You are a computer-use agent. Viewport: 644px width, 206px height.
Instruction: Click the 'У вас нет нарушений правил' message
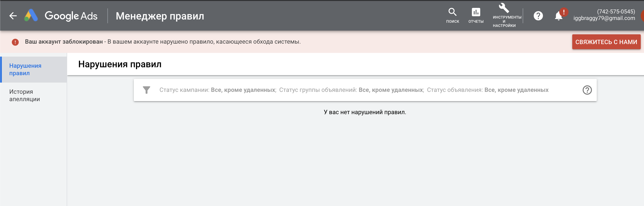tap(365, 112)
